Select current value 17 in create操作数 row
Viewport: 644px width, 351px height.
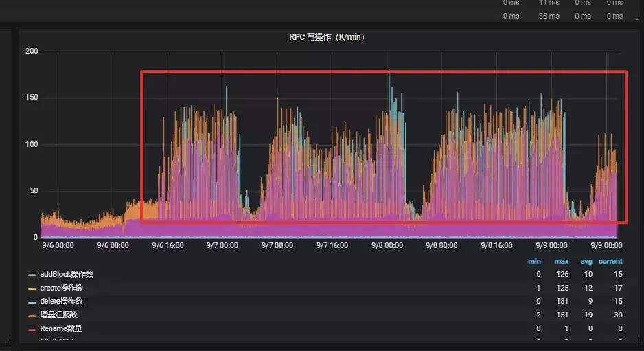(618, 288)
